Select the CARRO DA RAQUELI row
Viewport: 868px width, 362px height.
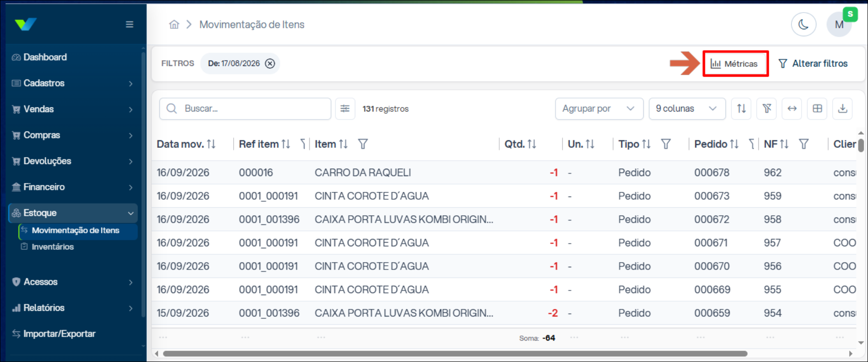pos(504,172)
